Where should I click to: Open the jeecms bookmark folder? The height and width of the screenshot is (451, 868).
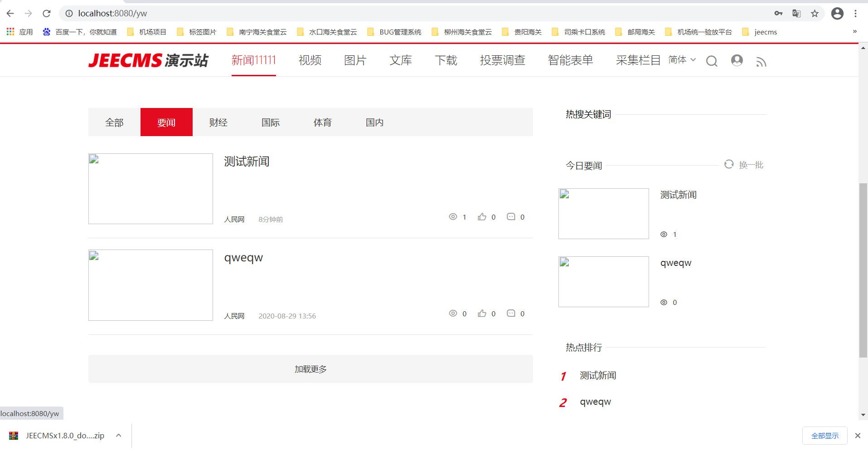(760, 32)
